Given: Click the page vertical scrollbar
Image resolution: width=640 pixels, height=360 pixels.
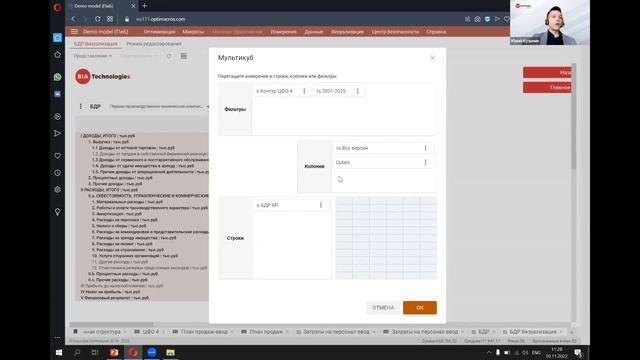Looking at the screenshot, I should tap(573, 116).
